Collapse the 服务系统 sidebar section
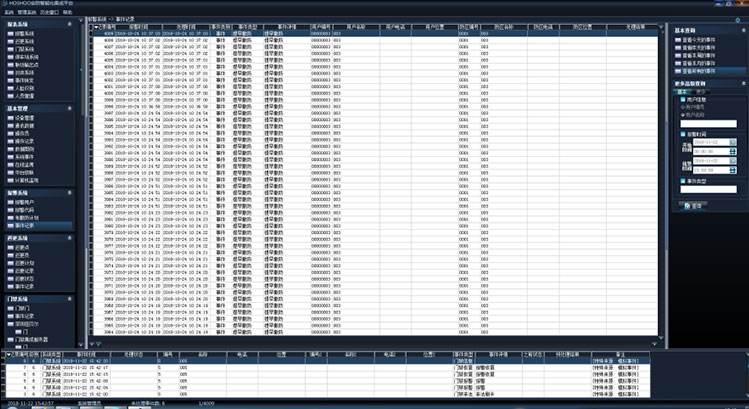This screenshot has width=749, height=409. pyautogui.click(x=70, y=21)
